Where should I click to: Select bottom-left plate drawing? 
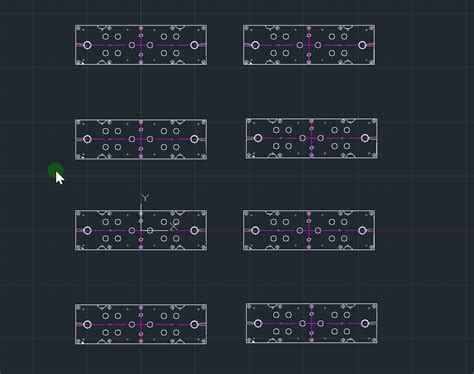pyautogui.click(x=141, y=324)
